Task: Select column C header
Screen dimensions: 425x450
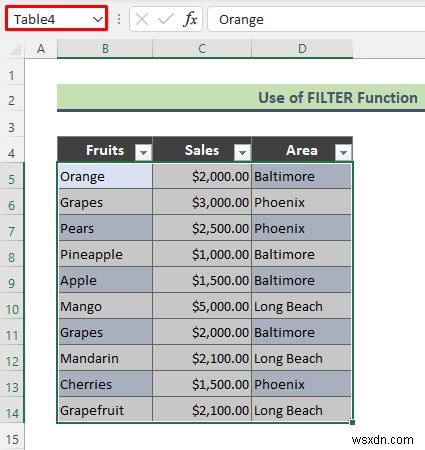Action: pos(202,49)
